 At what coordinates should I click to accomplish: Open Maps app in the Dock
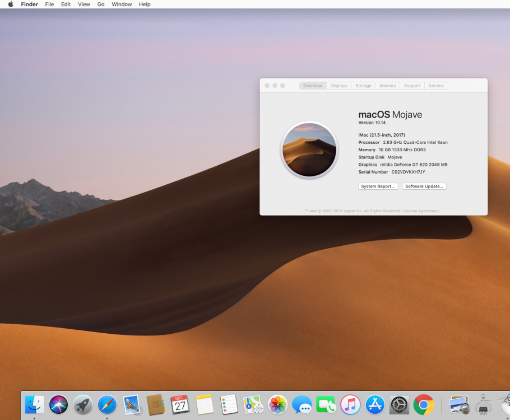(253, 405)
